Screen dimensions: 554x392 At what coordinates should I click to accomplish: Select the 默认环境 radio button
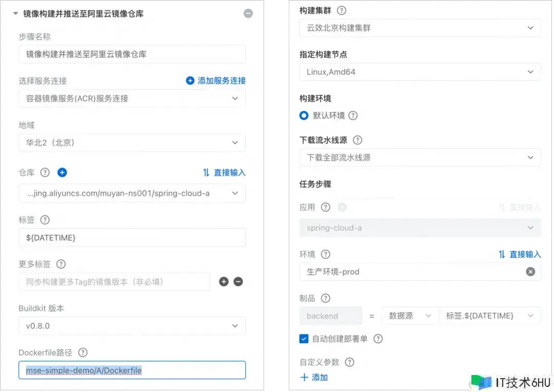click(304, 115)
